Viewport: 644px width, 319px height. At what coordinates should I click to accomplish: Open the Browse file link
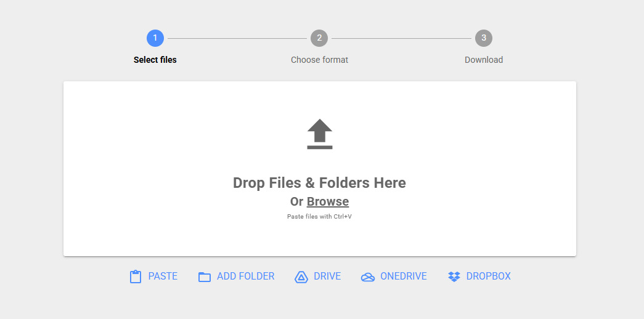(x=328, y=201)
